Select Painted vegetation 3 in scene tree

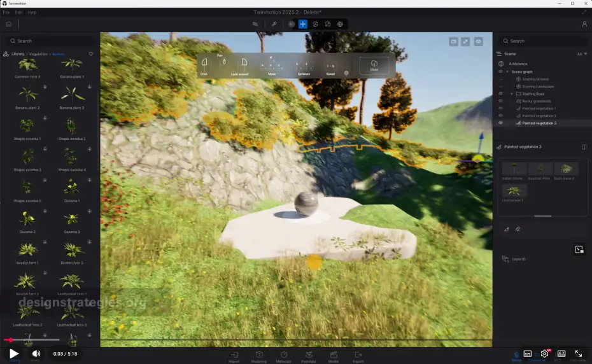tap(539, 123)
